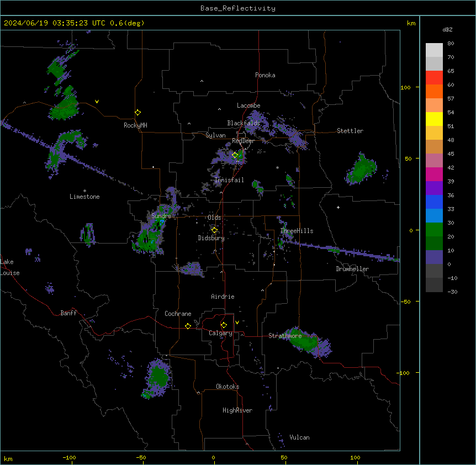Screen dimensions: 476x465
Task: Select the Cochrane label
Action: tap(178, 314)
